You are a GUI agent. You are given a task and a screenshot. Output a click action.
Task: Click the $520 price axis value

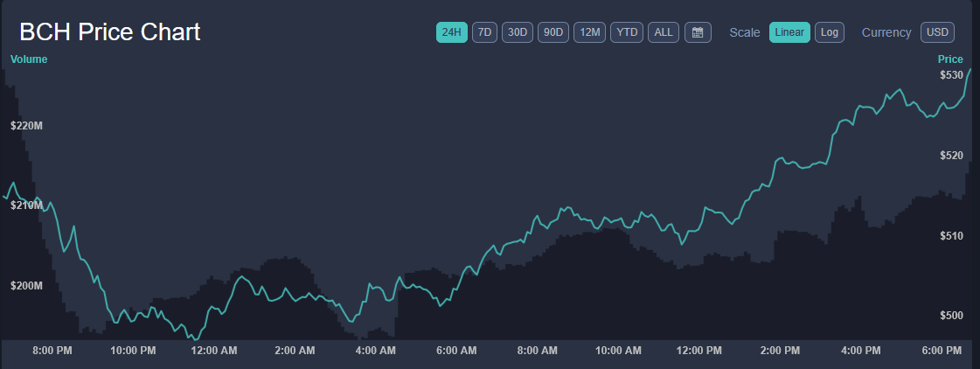click(x=951, y=155)
